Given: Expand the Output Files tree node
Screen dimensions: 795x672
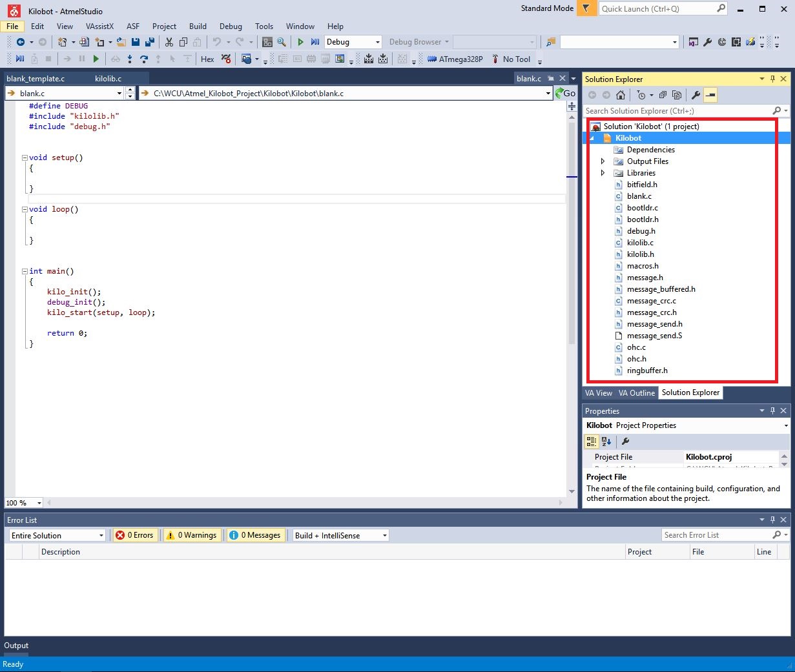Looking at the screenshot, I should [603, 161].
